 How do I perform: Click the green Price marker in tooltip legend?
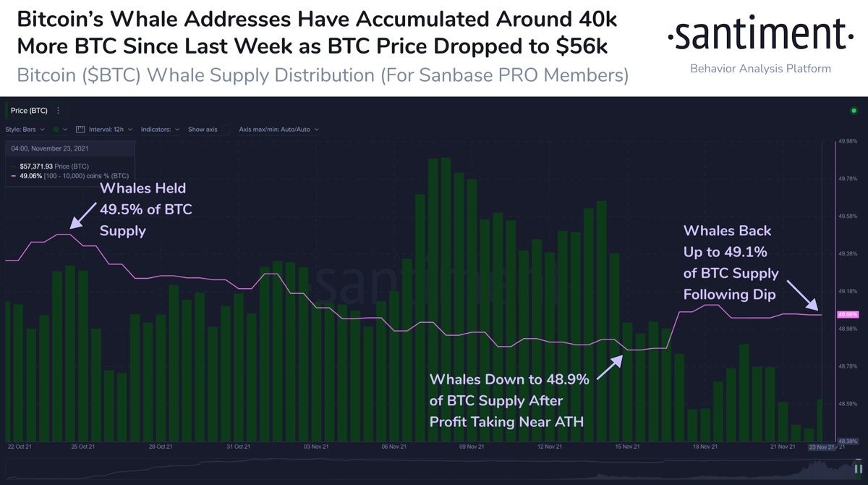pyautogui.click(x=14, y=166)
